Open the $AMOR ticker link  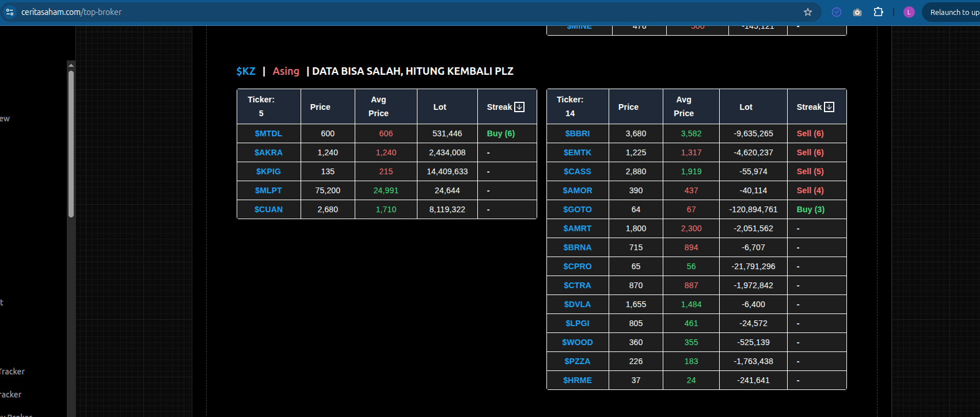click(578, 190)
